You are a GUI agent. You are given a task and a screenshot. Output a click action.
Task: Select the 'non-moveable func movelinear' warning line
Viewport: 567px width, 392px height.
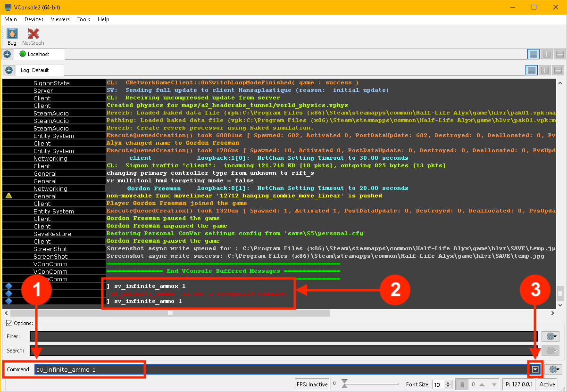coord(244,196)
